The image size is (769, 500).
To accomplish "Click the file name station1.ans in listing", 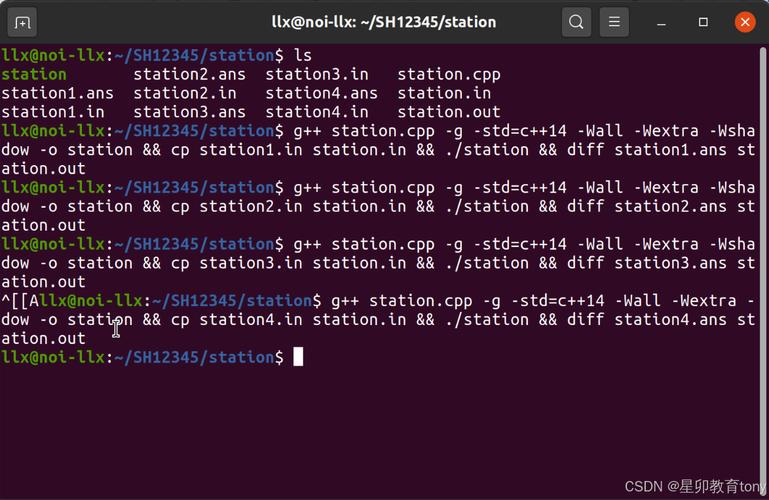I will pos(57,93).
